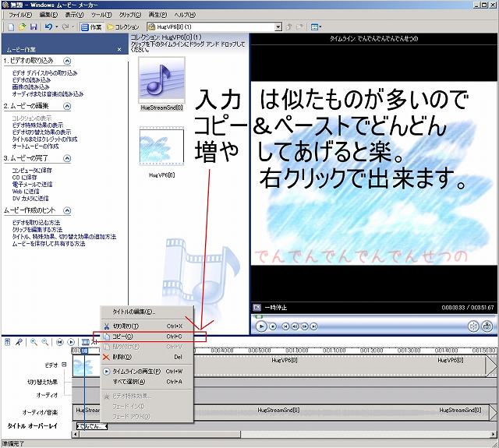The width and height of the screenshot is (499, 448).
Task: Click Set Audio Levels icon on timeline toolbar
Action: point(8,342)
